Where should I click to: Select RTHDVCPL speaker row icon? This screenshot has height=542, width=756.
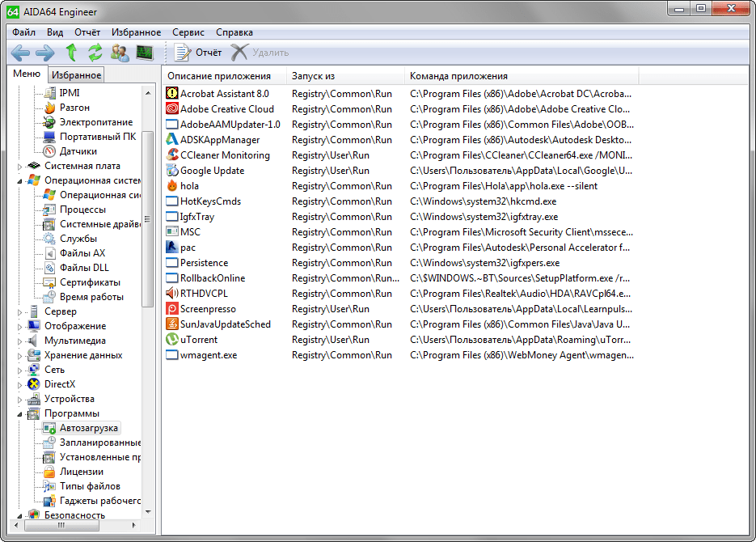click(172, 293)
